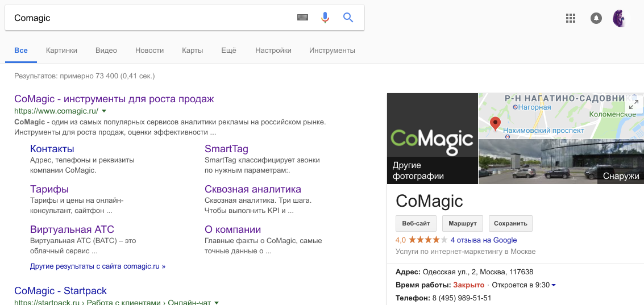Click the CoMagic panel title
Viewport: 644px width, 305px height.
tap(429, 201)
